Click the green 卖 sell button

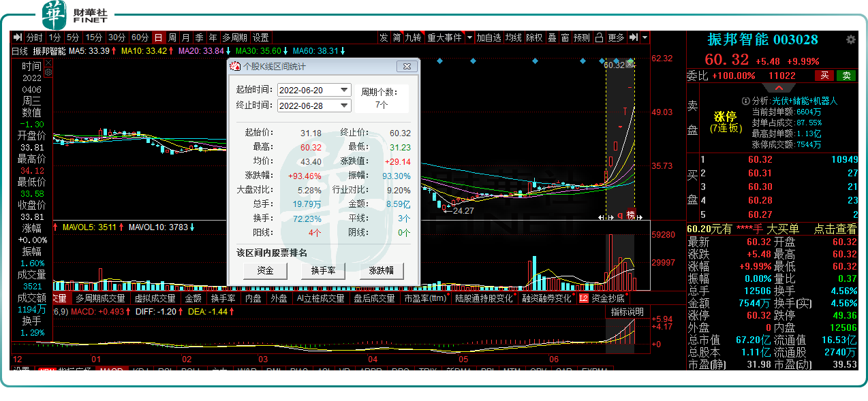click(x=846, y=76)
